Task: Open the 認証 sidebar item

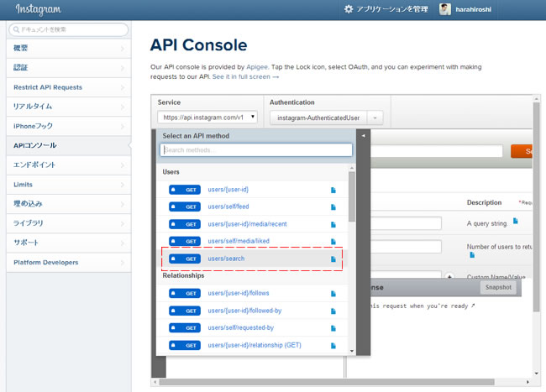Action: (69, 68)
